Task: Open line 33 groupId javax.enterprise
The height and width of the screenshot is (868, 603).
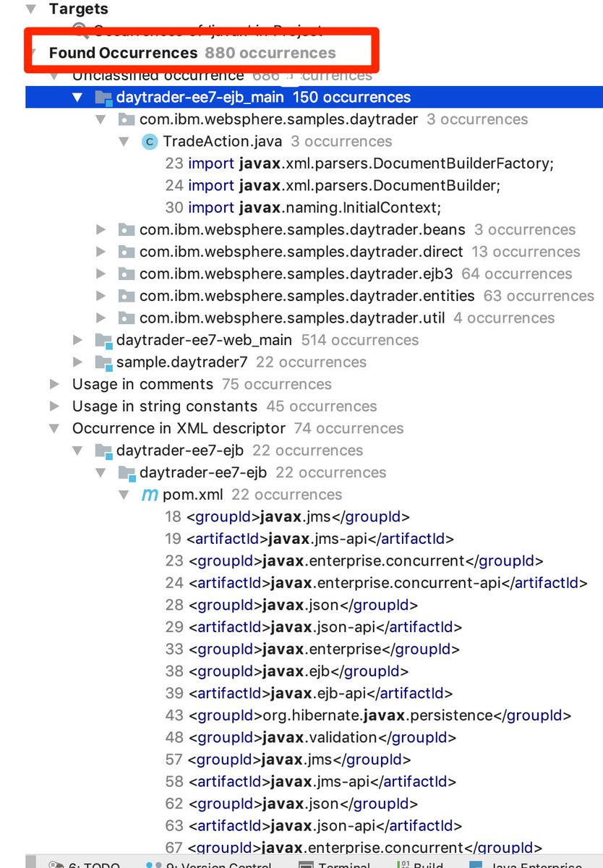Action: 312,649
